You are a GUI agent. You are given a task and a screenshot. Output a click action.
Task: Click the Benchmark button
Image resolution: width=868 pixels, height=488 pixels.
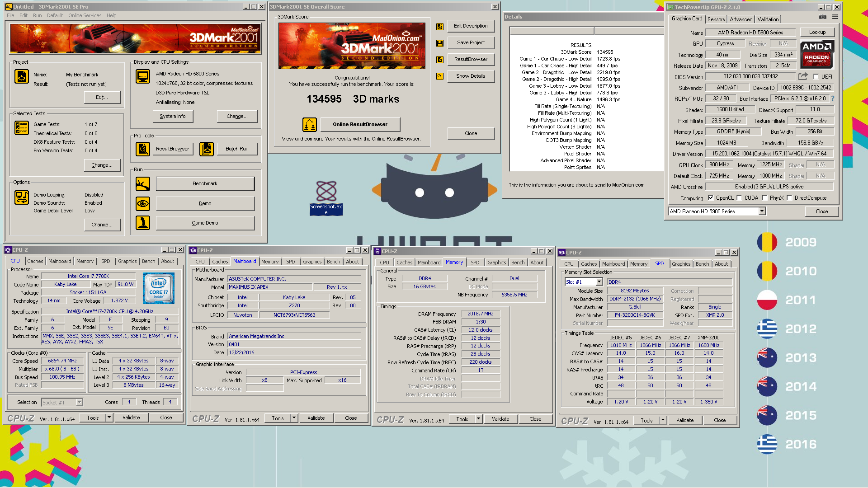(x=205, y=184)
